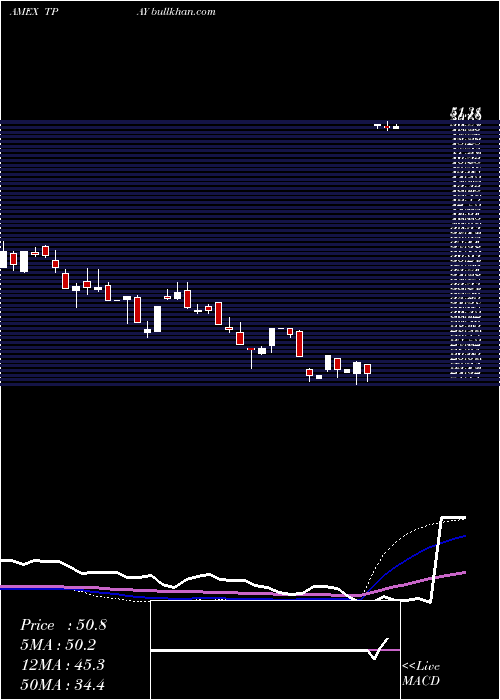The width and height of the screenshot is (500, 700).
Task: Click the MACD check-shaped line in the inset panel
Action: pos(379,648)
